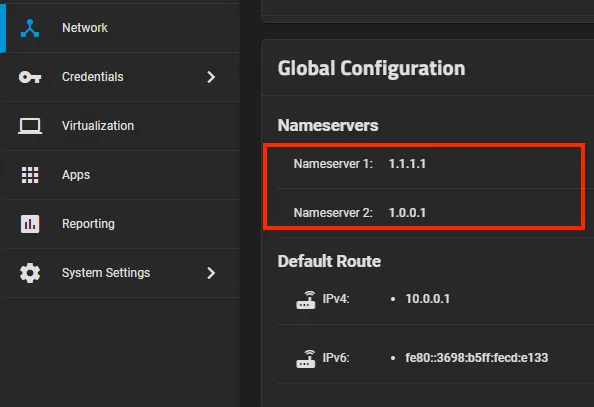Open the Reporting section
Image resolution: width=594 pixels, height=407 pixels.
pyautogui.click(x=121, y=224)
